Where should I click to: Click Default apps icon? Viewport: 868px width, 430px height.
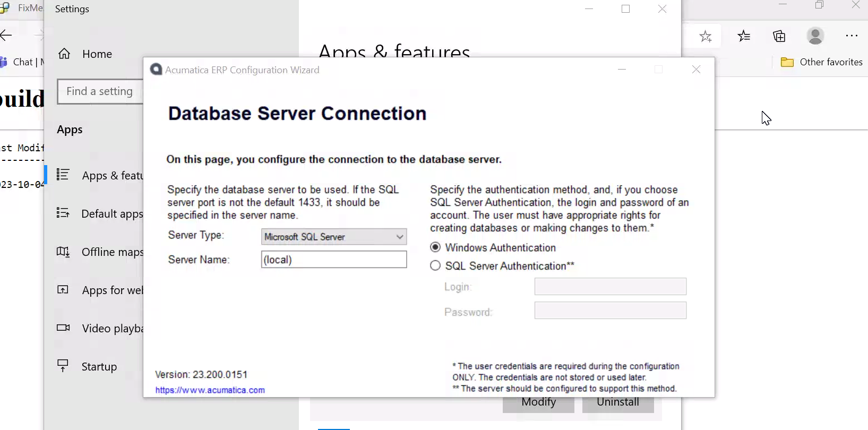pos(63,213)
